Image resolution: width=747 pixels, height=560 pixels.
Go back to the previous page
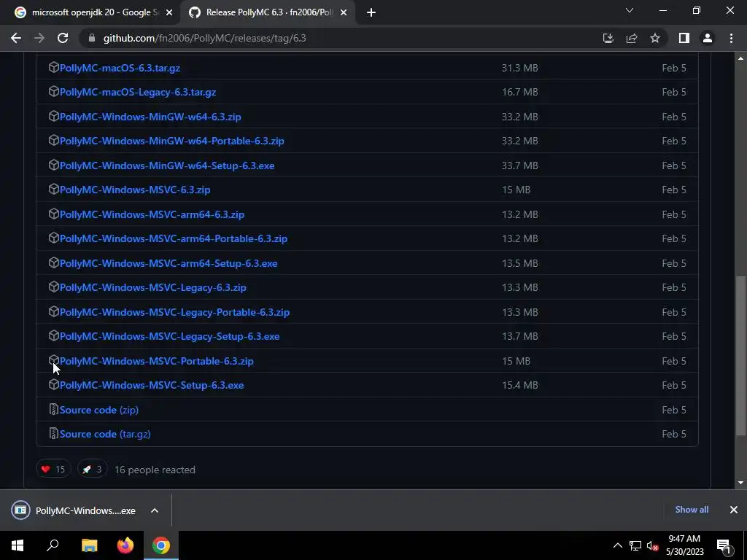point(16,38)
